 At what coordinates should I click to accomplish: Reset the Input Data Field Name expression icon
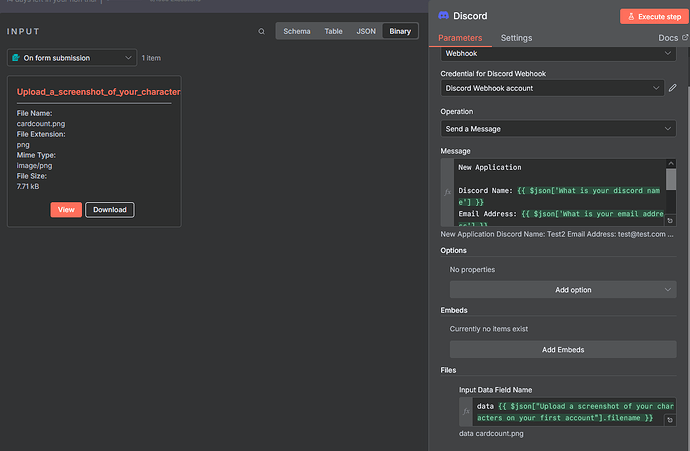(670, 420)
